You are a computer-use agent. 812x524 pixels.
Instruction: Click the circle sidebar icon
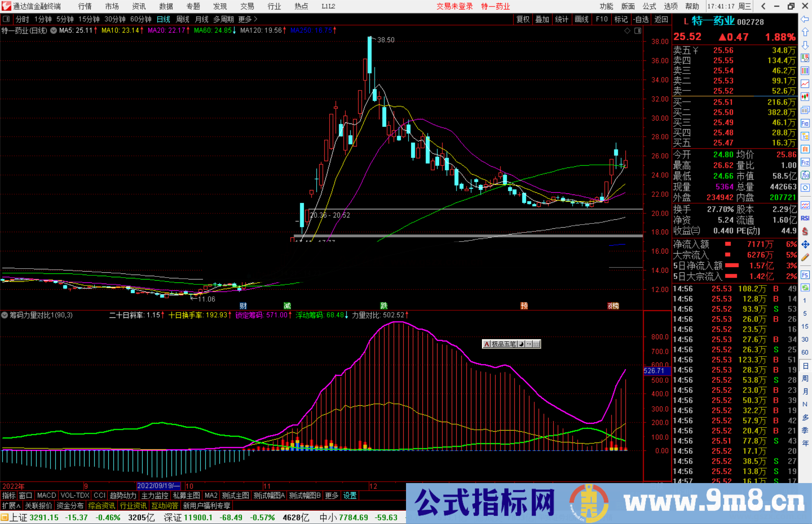click(805, 188)
